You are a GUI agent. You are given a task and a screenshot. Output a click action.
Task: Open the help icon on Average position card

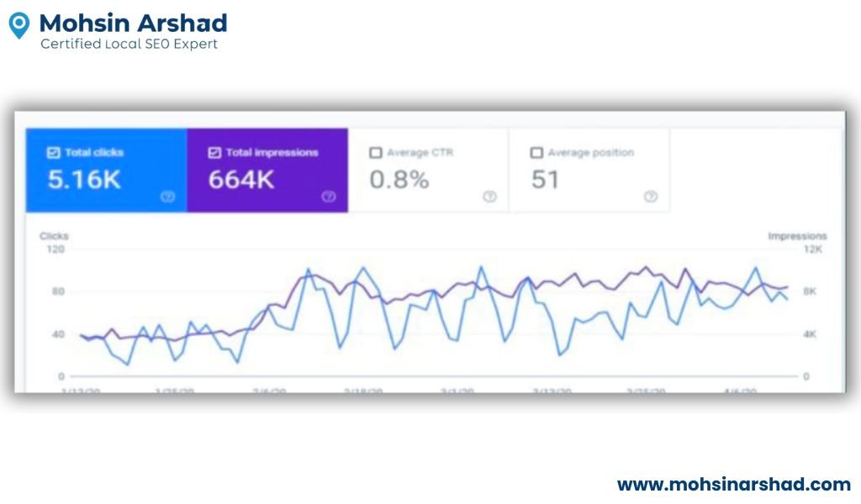pyautogui.click(x=651, y=197)
